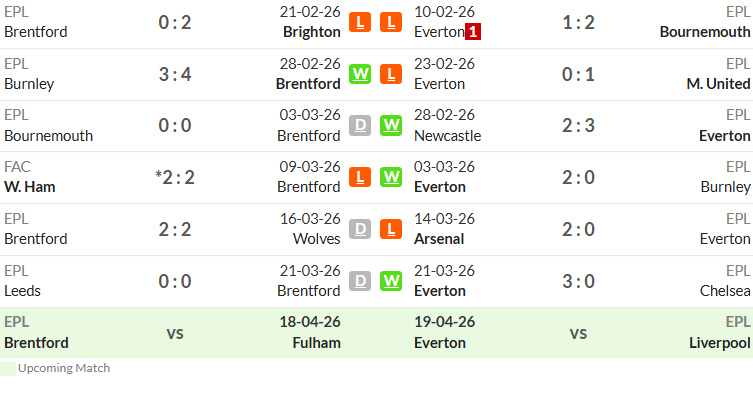Image resolution: width=753 pixels, height=393 pixels.
Task: Click the L badge for Everton vs M. United
Action: (391, 74)
